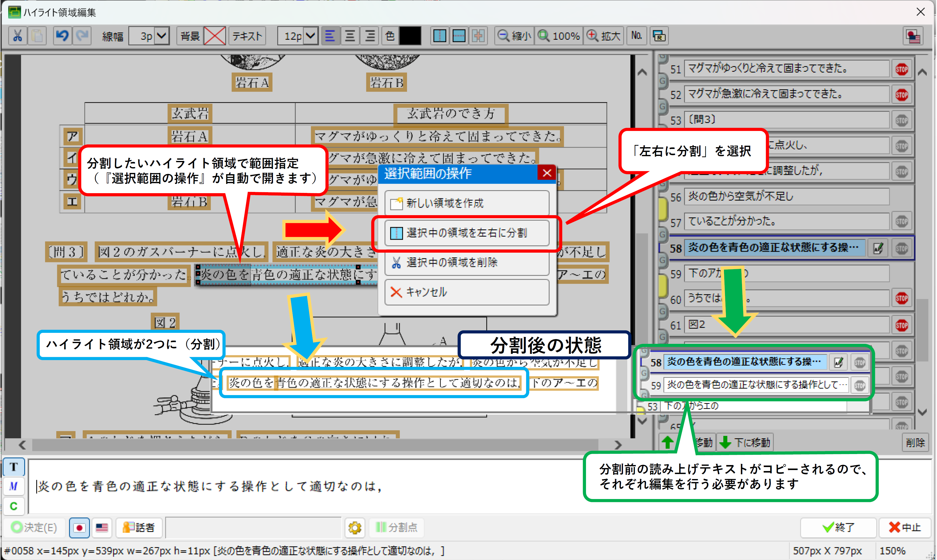Click the テキスト toolbar button
Viewport: 937px width, 560px height.
point(247,36)
